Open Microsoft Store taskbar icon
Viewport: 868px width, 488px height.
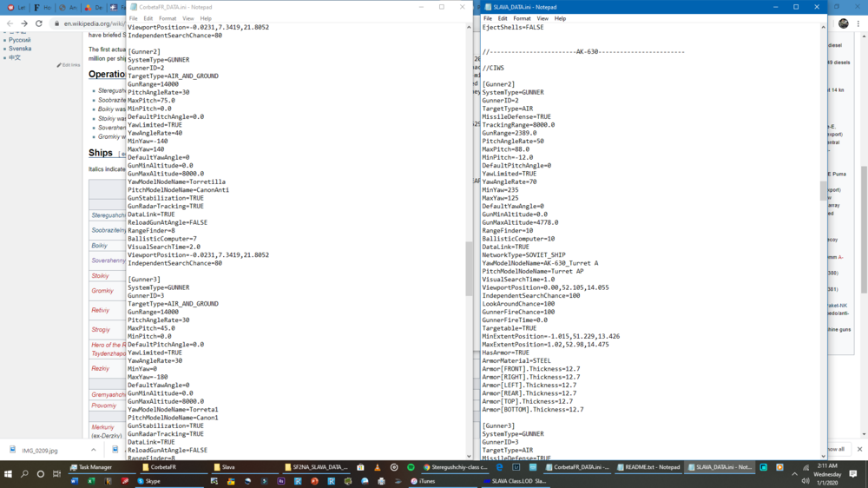[x=360, y=467]
